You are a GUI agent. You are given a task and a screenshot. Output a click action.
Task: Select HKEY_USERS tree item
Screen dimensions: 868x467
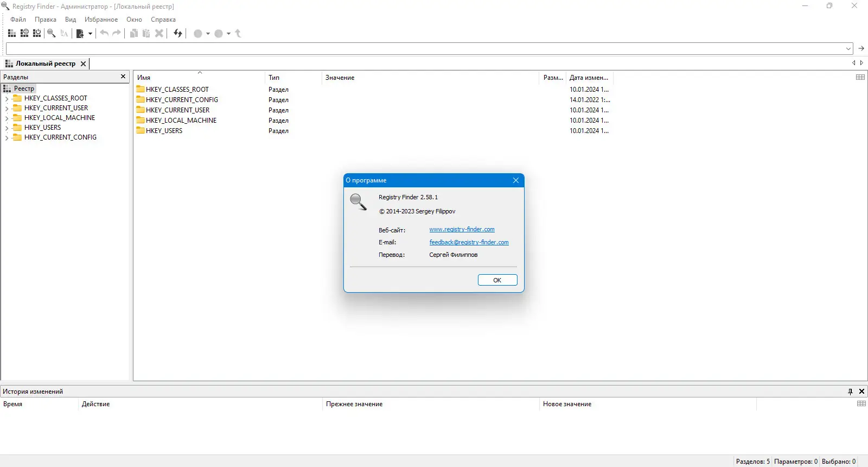(42, 128)
